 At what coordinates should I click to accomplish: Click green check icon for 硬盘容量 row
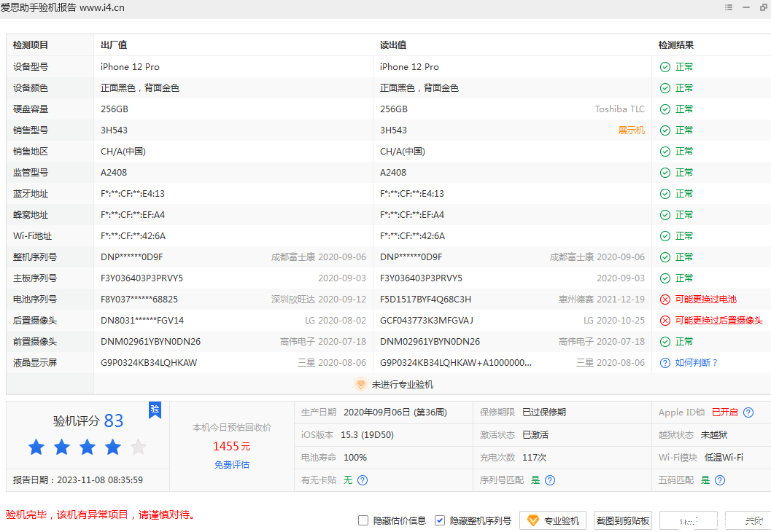(665, 109)
